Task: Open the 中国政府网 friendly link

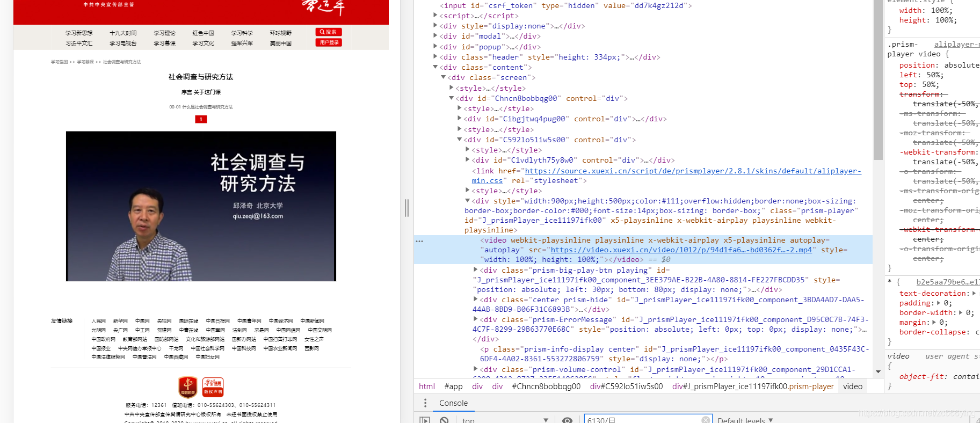Action: pos(103,339)
